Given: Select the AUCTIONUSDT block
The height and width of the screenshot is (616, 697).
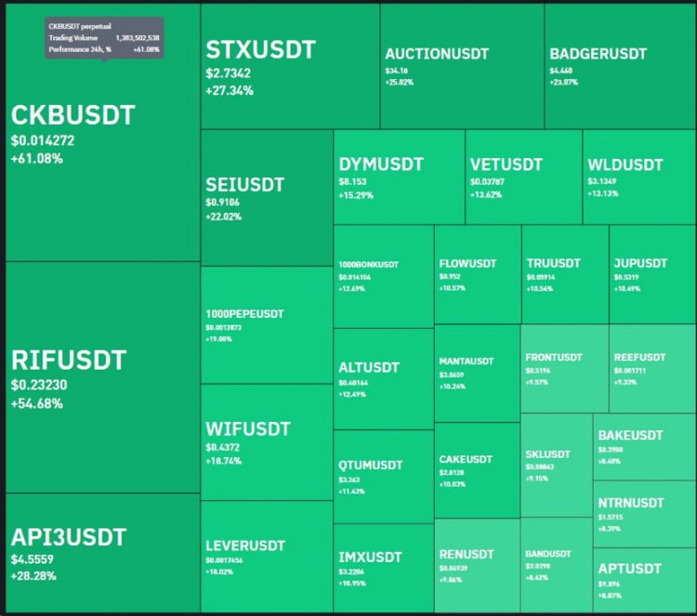Looking at the screenshot, I should pos(462,66).
